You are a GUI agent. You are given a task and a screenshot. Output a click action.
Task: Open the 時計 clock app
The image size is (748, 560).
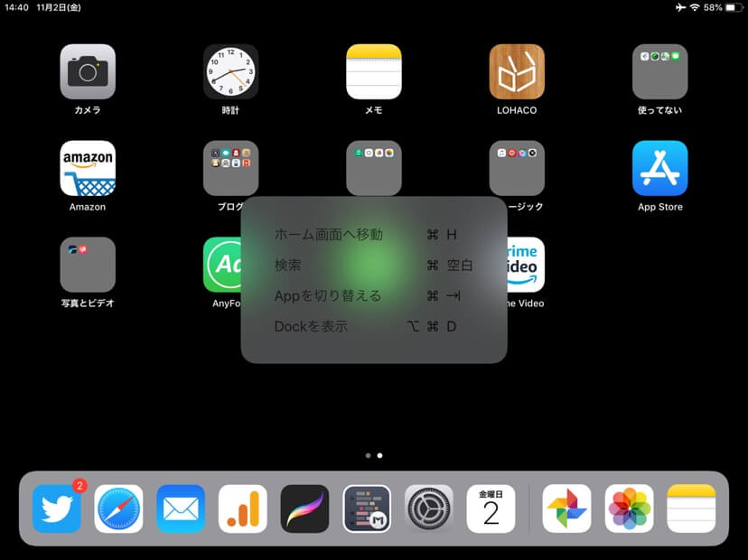tap(231, 71)
